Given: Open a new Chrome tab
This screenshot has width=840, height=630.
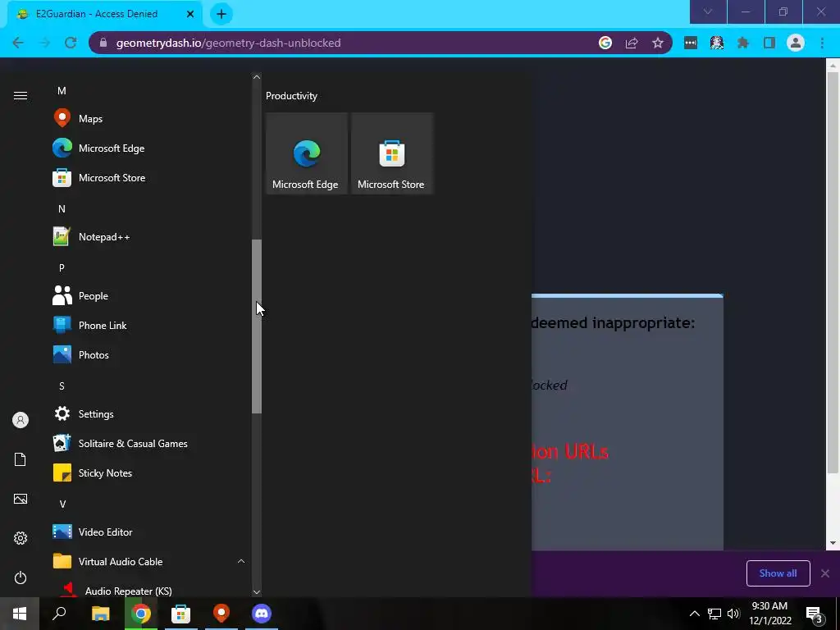Looking at the screenshot, I should pyautogui.click(x=221, y=15).
